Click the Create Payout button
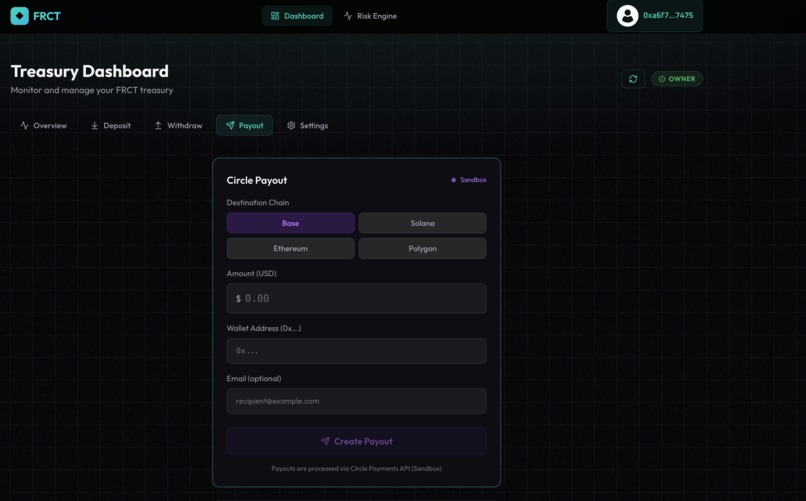The width and height of the screenshot is (806, 501). [356, 441]
